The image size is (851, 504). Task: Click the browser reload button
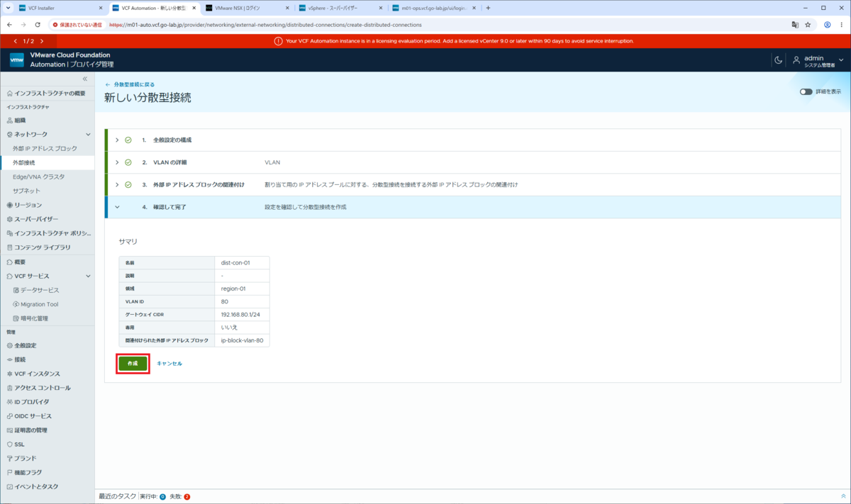[37, 24]
